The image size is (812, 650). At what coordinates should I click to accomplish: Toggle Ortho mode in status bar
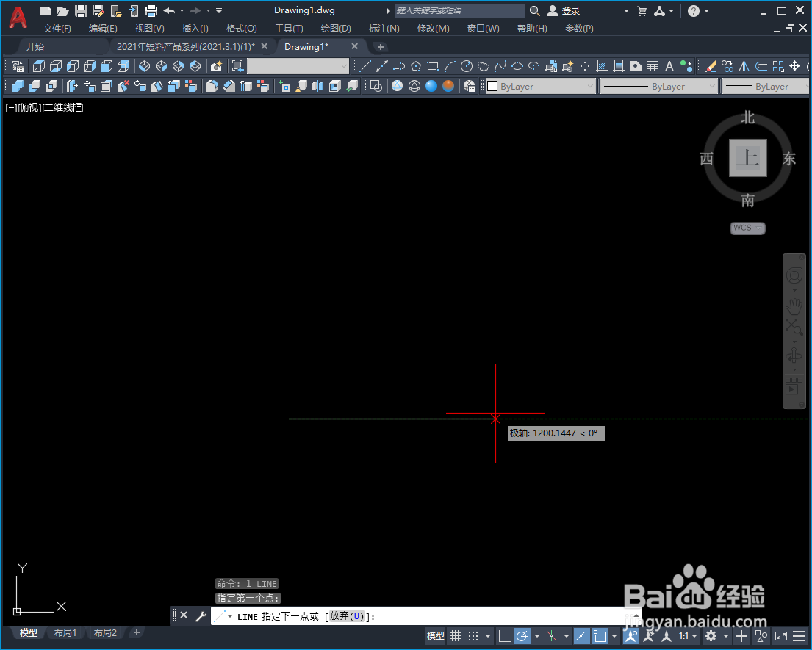(504, 636)
